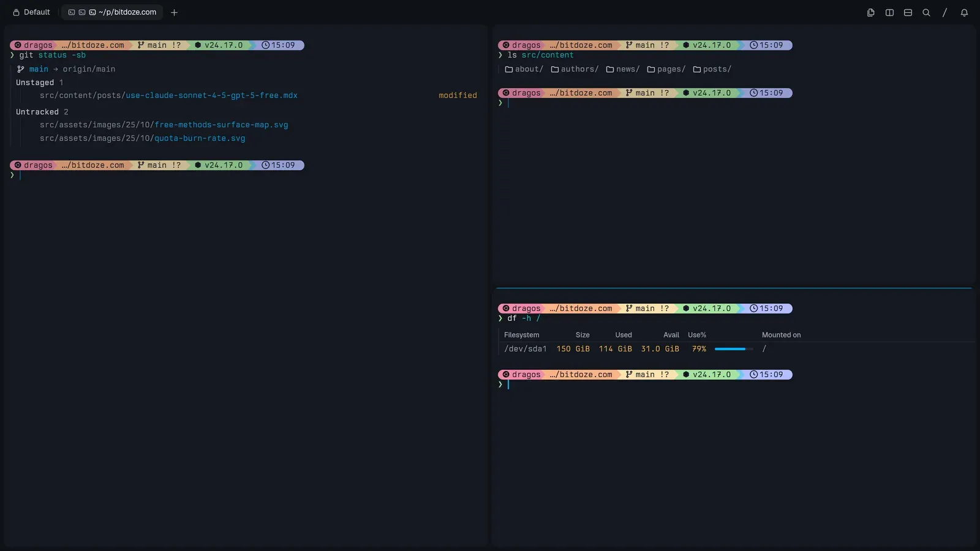Click the 'Mounted on' column header
The image size is (980, 551).
tap(781, 335)
